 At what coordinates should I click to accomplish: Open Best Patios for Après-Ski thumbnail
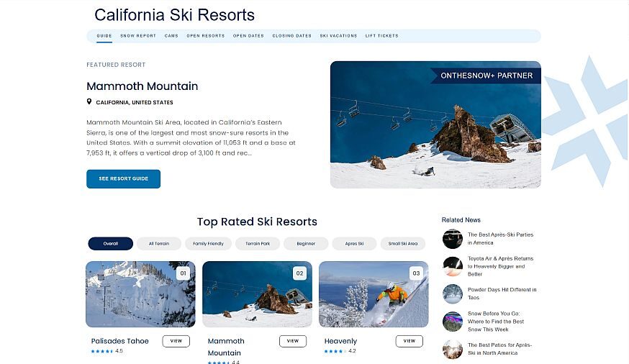[453, 349]
